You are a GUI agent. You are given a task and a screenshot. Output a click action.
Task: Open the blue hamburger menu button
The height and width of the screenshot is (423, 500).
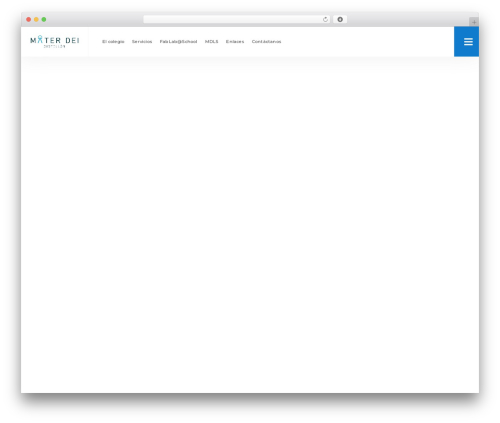[x=466, y=42]
